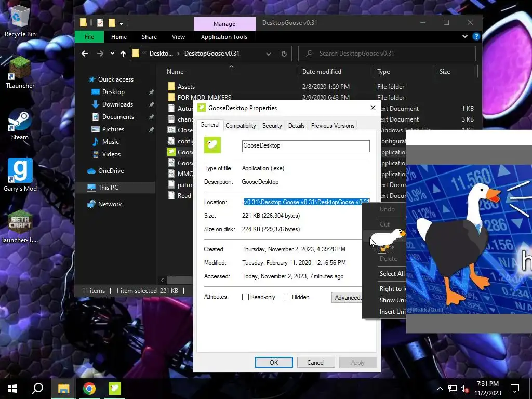
Task: Sort files by Type column
Action: (x=405, y=72)
